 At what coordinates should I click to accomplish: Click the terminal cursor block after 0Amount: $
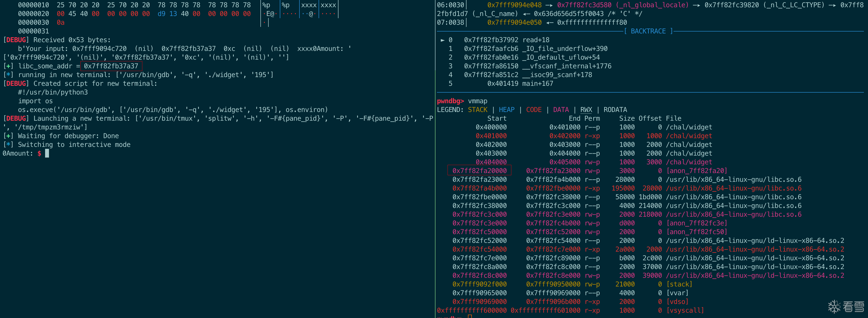(x=47, y=153)
